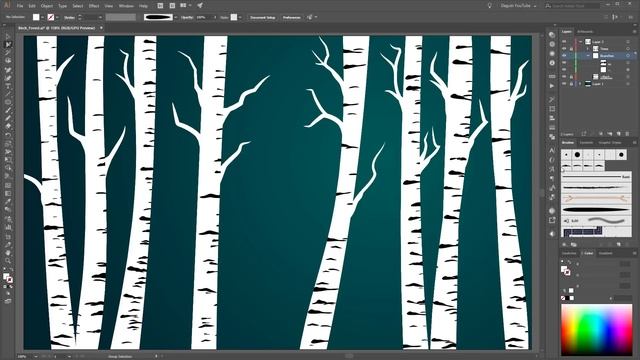
Task: Select the Basic brush stroke
Action: tap(596, 177)
